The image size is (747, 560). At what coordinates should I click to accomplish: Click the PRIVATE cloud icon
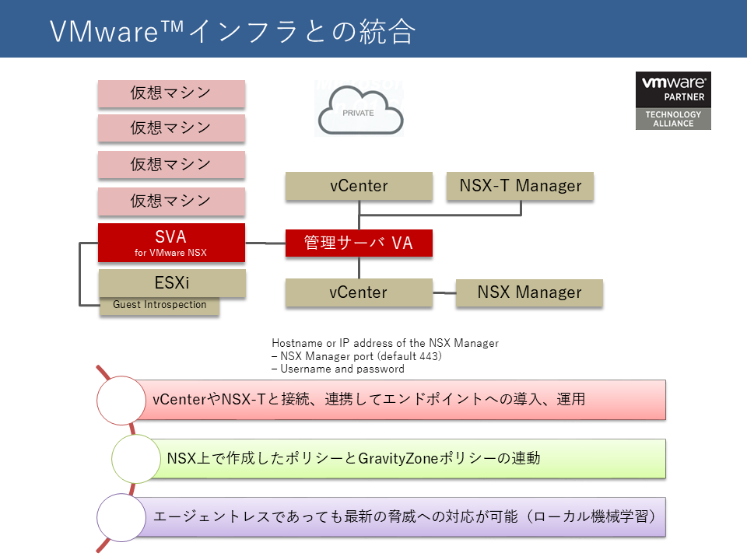359,110
